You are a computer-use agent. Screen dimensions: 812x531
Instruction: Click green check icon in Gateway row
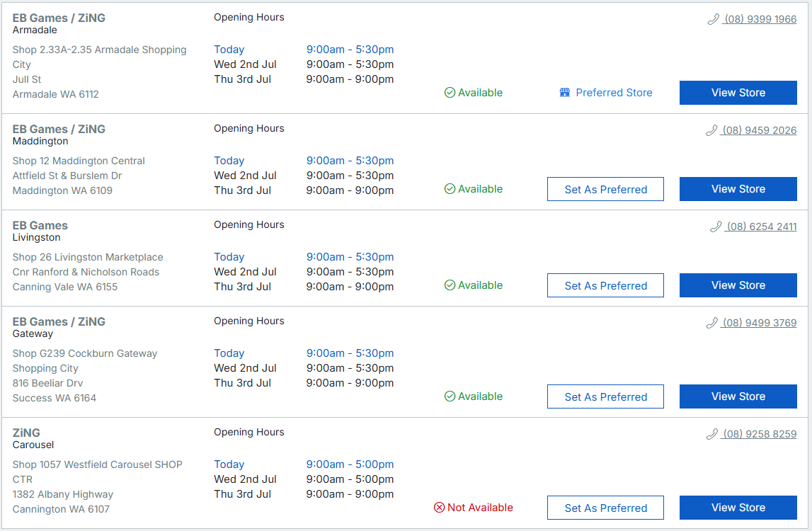click(450, 396)
